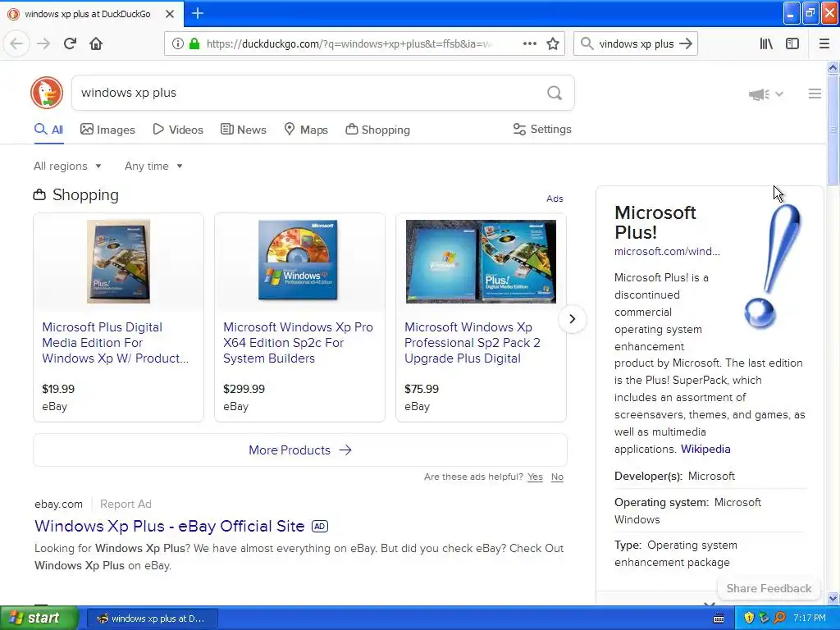Screen dimensions: 840x630
Task: Switch to Maps results tab
Action: pos(306,130)
